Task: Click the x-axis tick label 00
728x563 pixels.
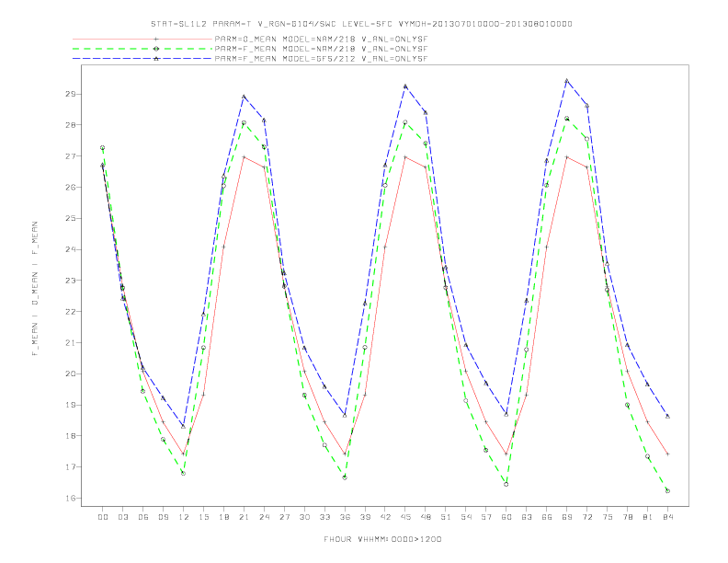Action: 103,517
